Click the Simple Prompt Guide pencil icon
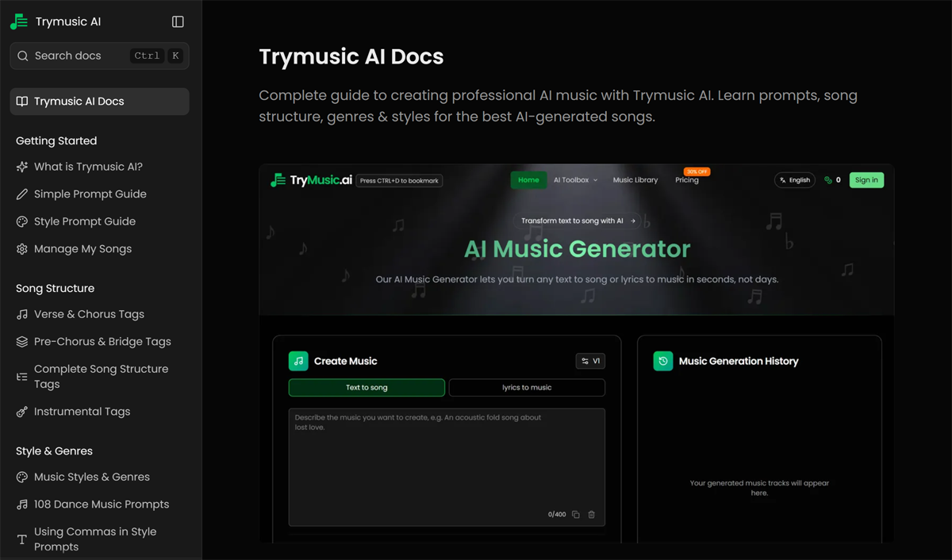Screen dimensions: 952x560 tap(22, 194)
